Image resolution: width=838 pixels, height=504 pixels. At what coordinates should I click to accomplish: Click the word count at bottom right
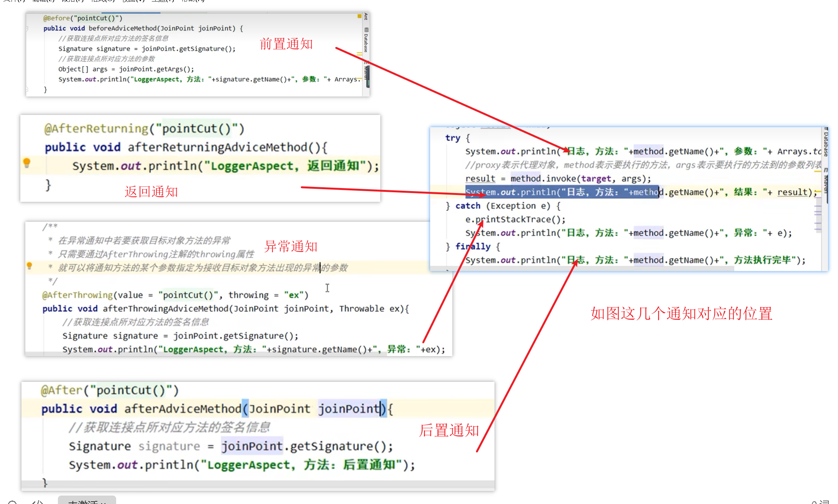[820, 502]
